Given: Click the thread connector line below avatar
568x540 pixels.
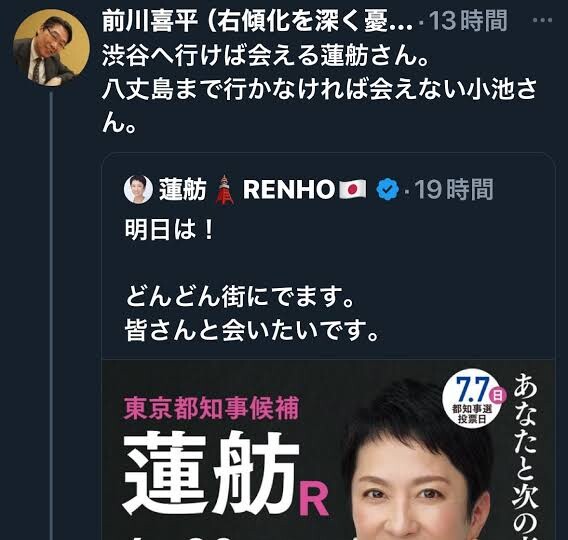Looking at the screenshot, I should [x=51, y=316].
